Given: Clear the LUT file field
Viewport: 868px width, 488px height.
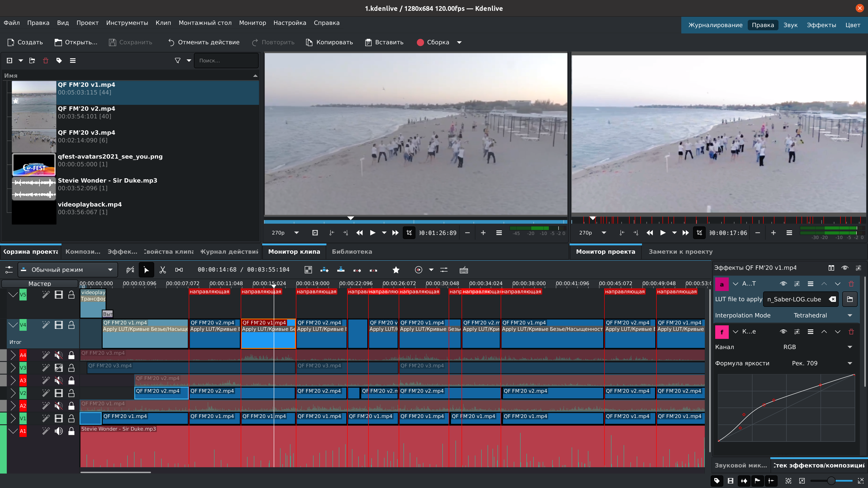Looking at the screenshot, I should 832,299.
